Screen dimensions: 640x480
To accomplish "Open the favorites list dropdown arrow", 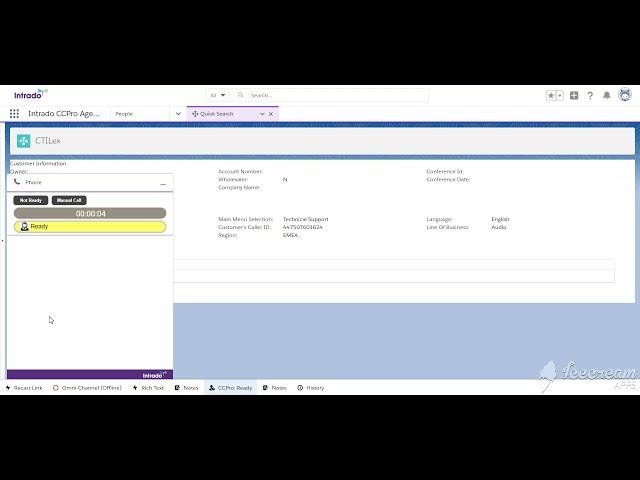I will click(x=559, y=96).
